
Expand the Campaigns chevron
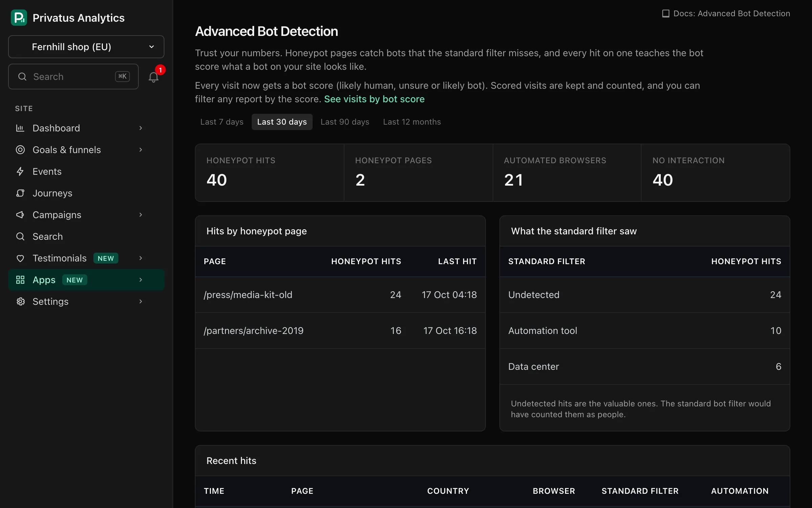[141, 215]
